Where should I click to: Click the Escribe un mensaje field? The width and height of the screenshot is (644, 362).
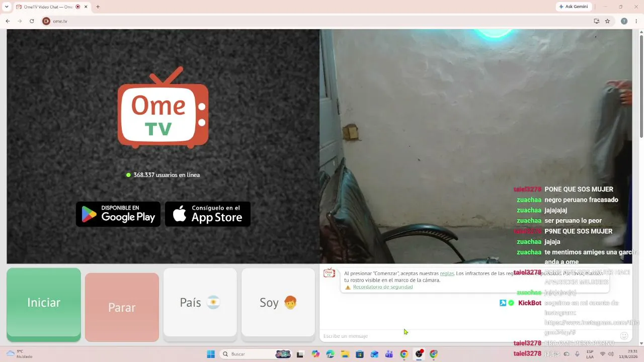[x=468, y=336]
